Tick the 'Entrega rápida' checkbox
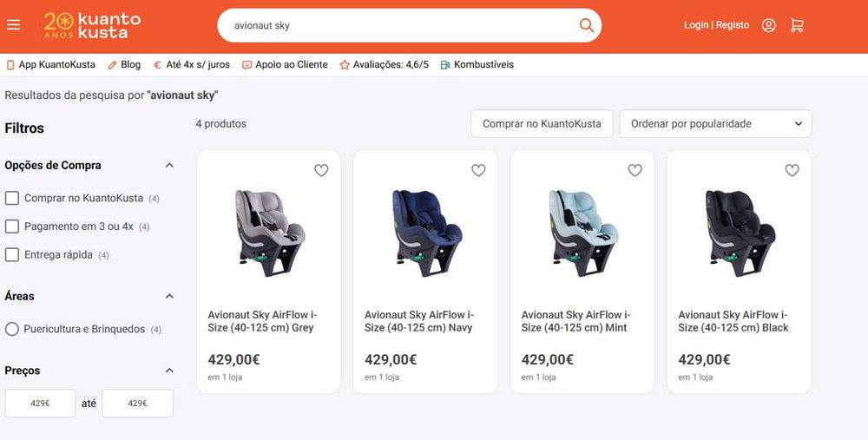This screenshot has width=868, height=440. [12, 254]
